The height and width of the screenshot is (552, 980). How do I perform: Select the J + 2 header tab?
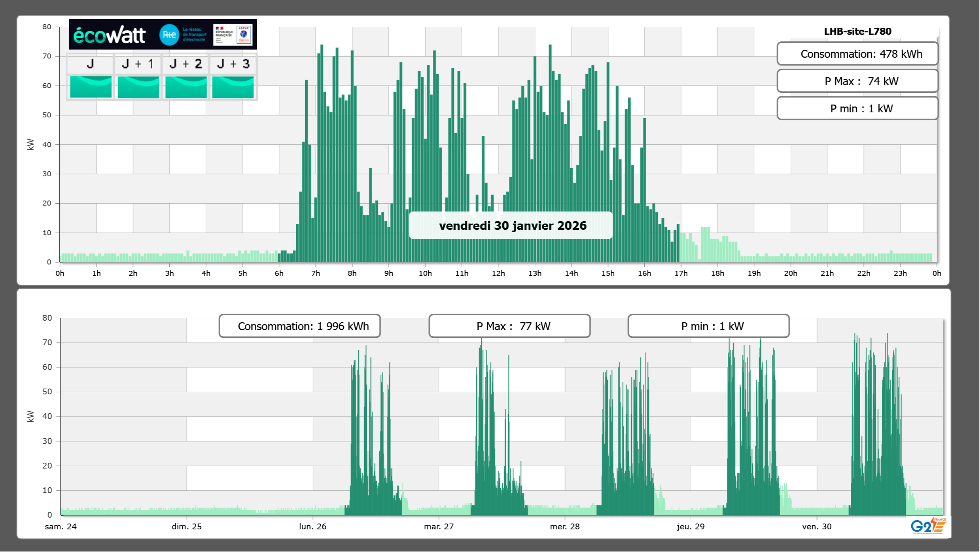186,64
